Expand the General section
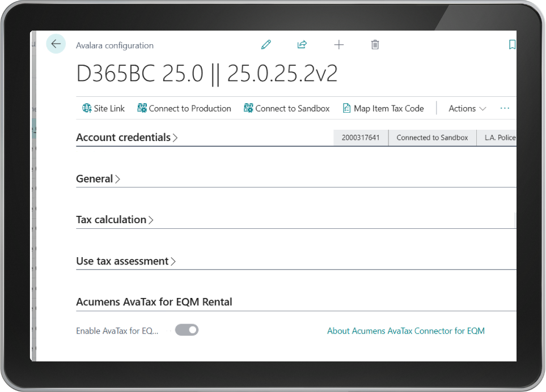 (98, 179)
